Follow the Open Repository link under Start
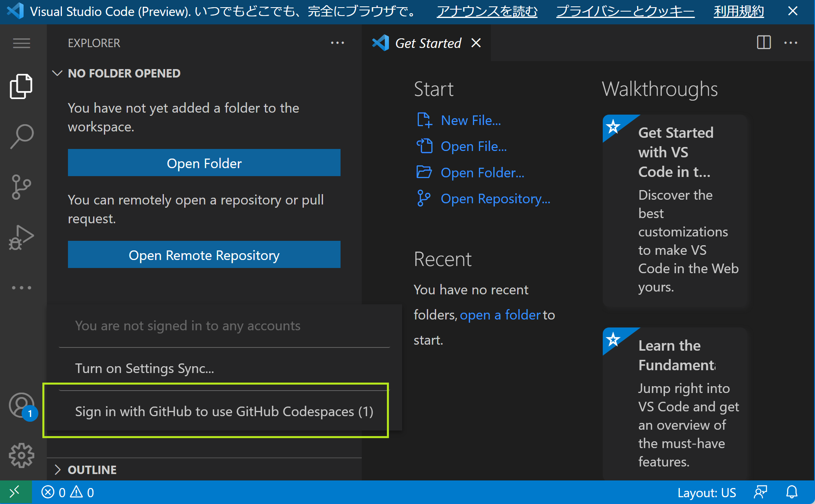 (495, 198)
